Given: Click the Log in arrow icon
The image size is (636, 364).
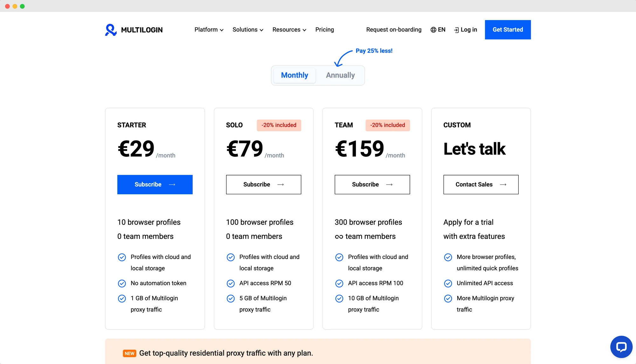Looking at the screenshot, I should [x=456, y=30].
